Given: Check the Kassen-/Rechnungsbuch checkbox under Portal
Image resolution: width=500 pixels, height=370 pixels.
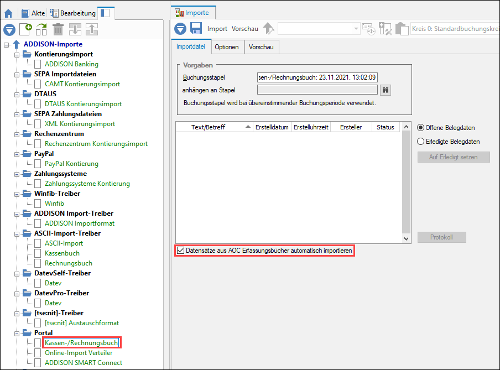Looking at the screenshot, I should pyautogui.click(x=38, y=343).
